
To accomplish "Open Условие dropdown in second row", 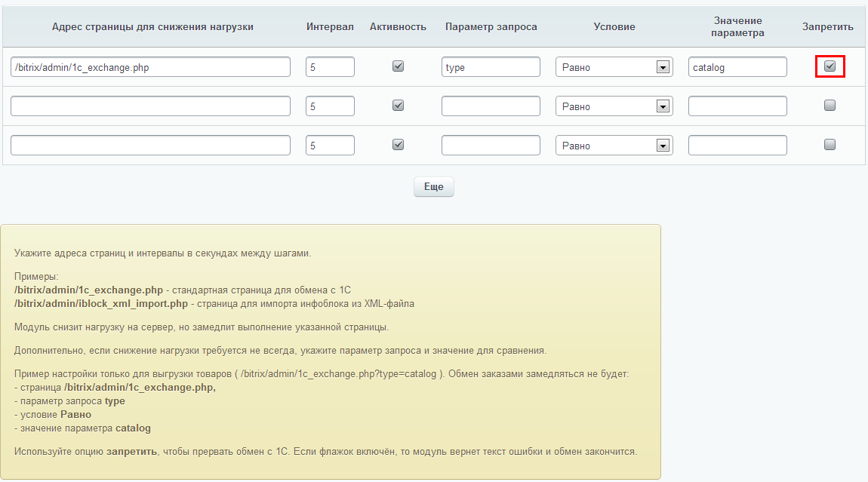I will pos(614,106).
